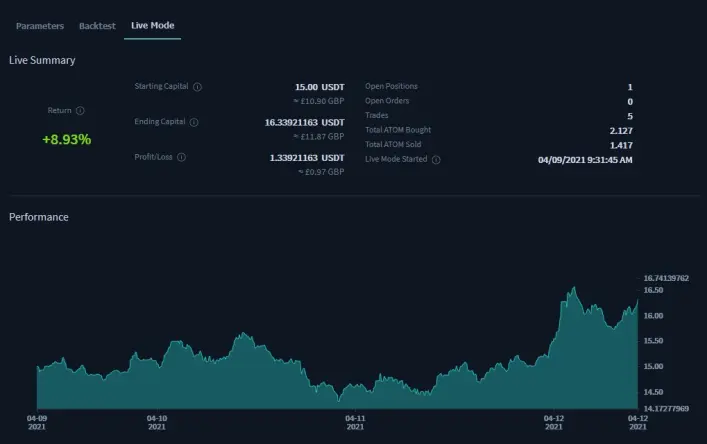
Task: Click the 04-10 2021 date label on chart
Action: (157, 422)
